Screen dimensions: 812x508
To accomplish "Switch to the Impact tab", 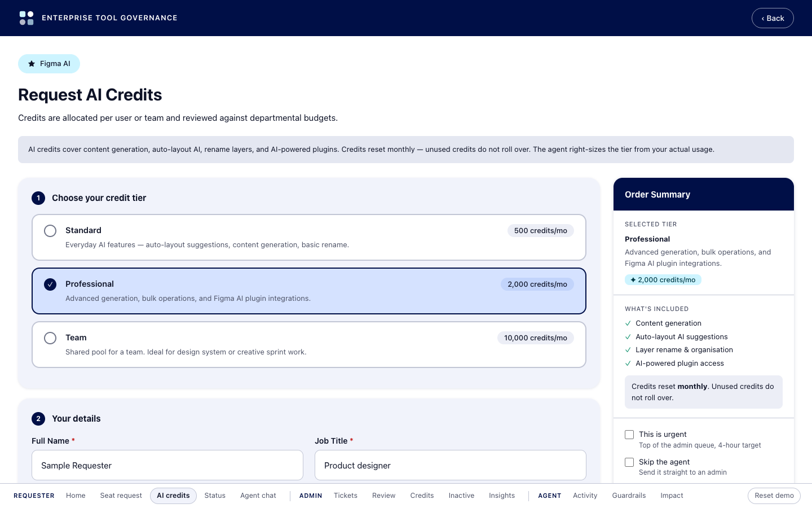I will pos(672,496).
